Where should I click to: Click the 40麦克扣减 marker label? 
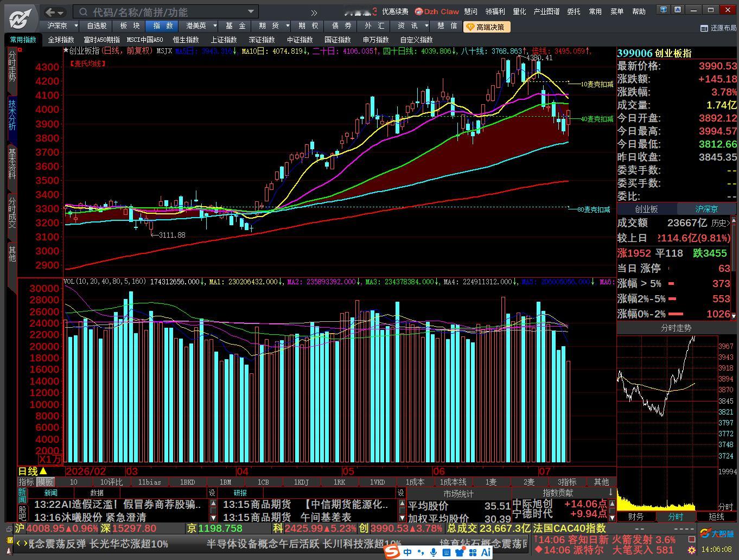[x=597, y=119]
